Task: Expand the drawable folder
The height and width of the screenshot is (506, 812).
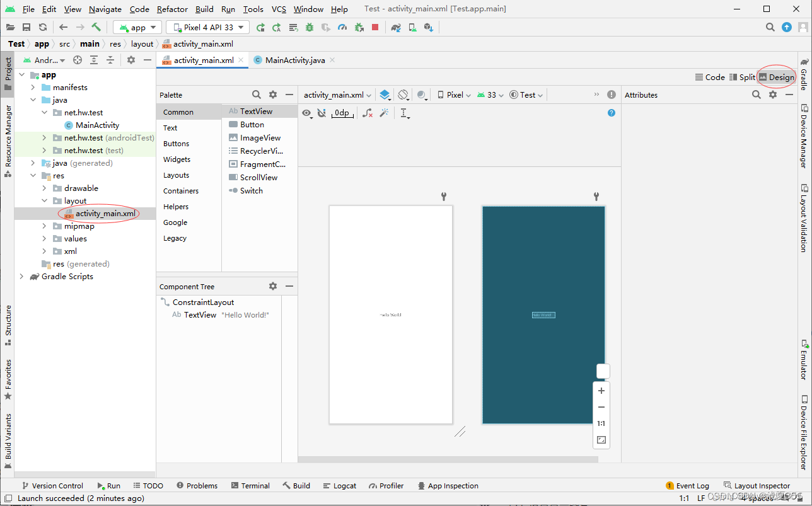Action: 44,188
